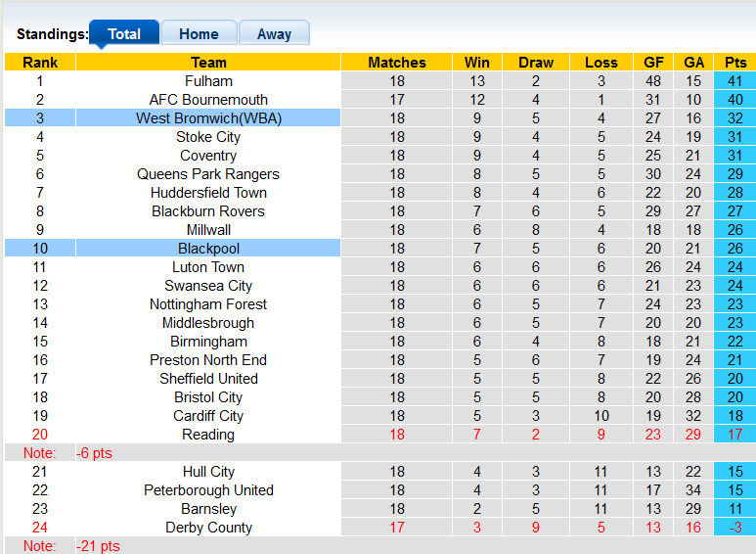
Task: Click Fulham's 41 points cell
Action: [734, 81]
